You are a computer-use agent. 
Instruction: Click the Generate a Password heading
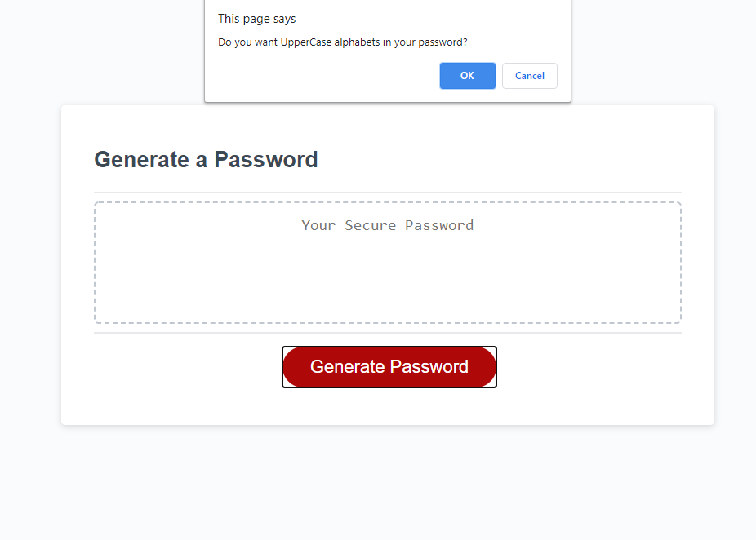(206, 160)
